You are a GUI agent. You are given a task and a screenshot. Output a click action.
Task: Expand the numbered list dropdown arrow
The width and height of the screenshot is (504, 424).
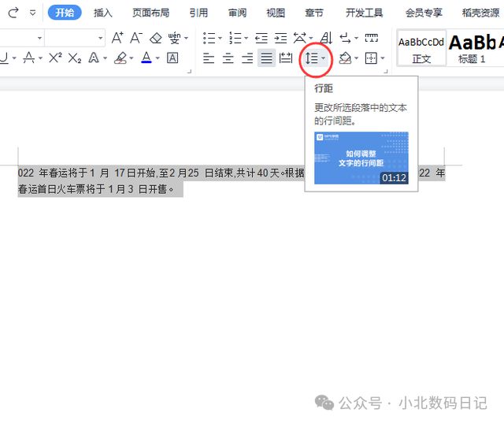click(x=246, y=39)
